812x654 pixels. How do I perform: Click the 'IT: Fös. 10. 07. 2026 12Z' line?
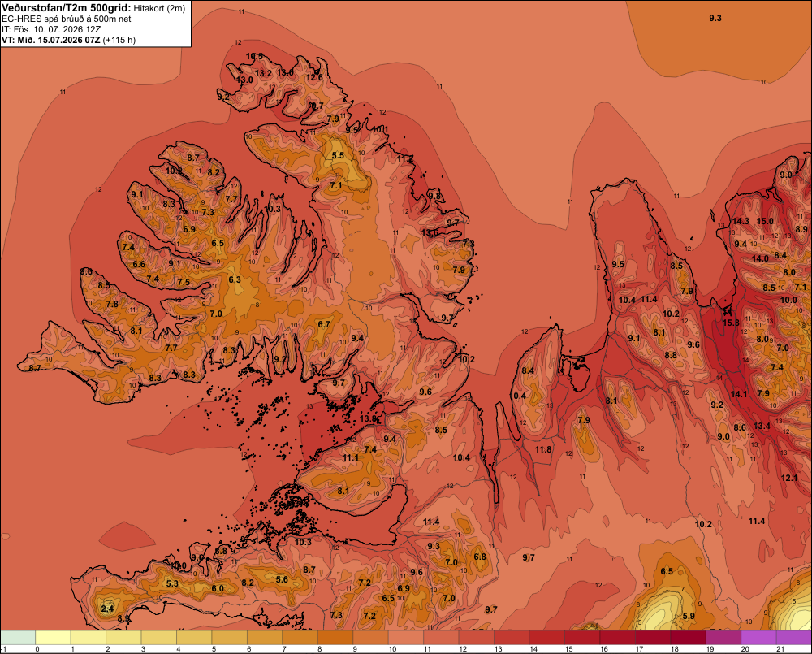coord(51,29)
